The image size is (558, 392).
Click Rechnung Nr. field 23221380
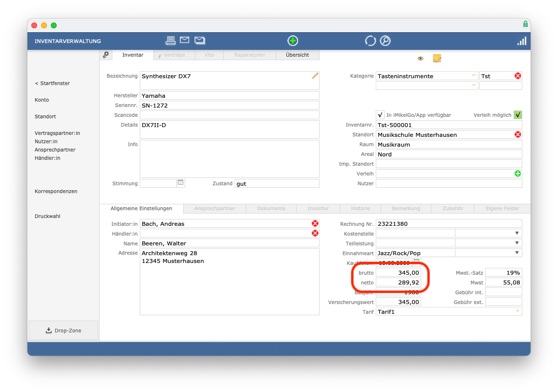click(x=449, y=223)
